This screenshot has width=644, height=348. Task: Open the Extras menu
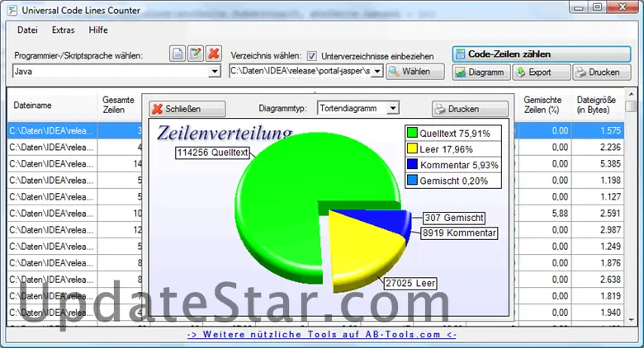[x=64, y=30]
